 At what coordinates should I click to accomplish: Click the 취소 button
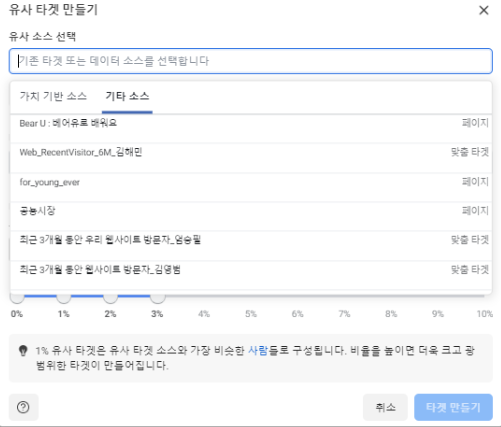[385, 407]
